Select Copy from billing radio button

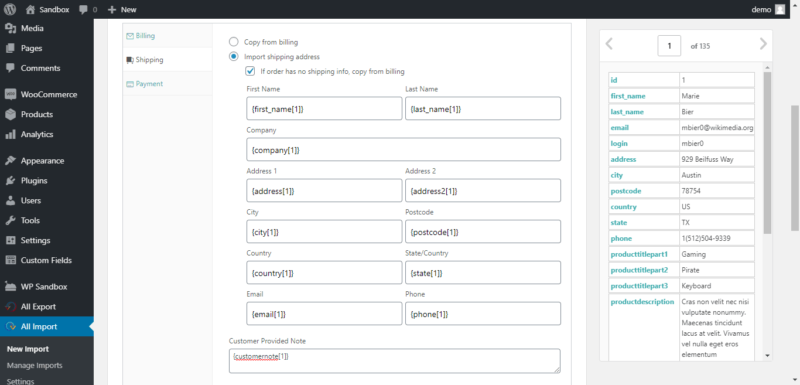point(234,42)
